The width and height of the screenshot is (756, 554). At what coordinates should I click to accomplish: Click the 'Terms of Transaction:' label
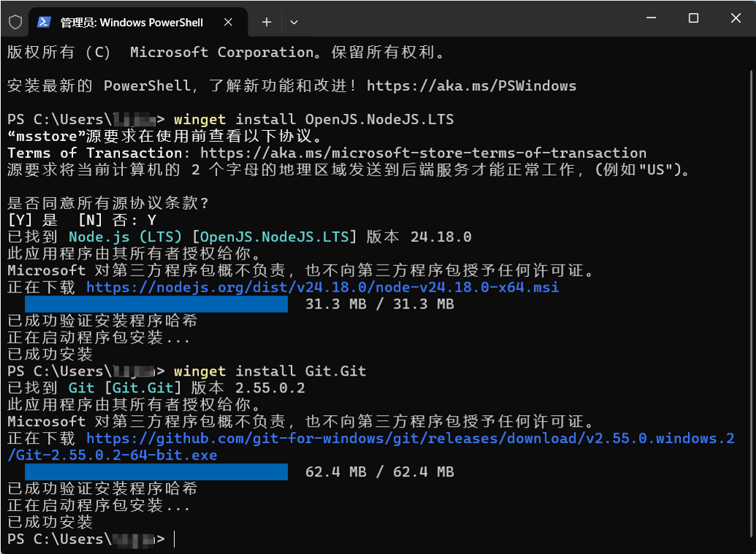point(99,153)
